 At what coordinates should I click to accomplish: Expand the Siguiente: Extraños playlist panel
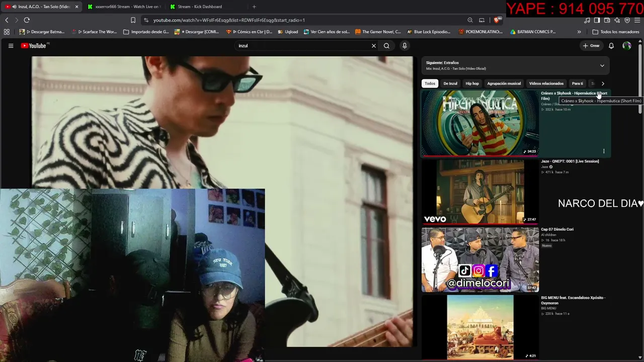[x=602, y=65]
